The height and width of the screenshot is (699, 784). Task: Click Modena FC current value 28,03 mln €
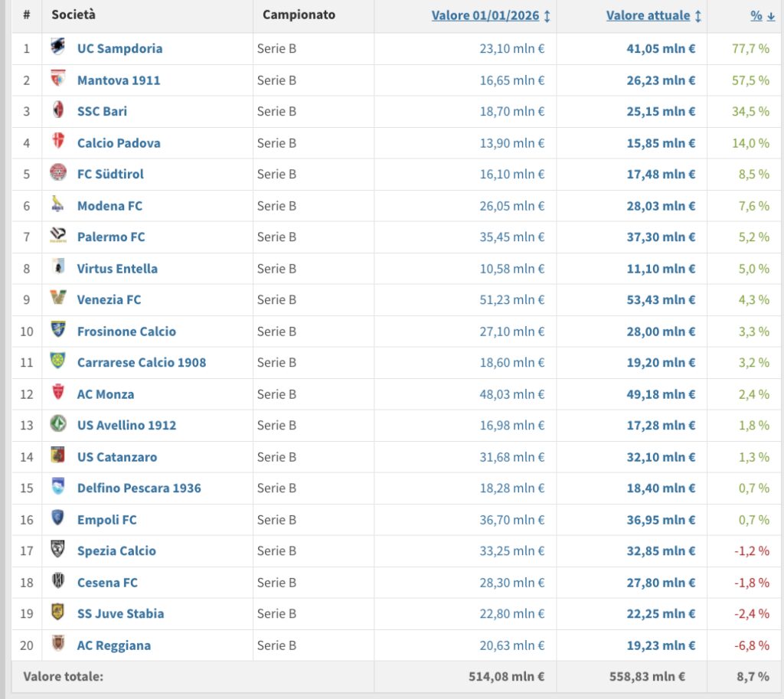[x=661, y=205]
